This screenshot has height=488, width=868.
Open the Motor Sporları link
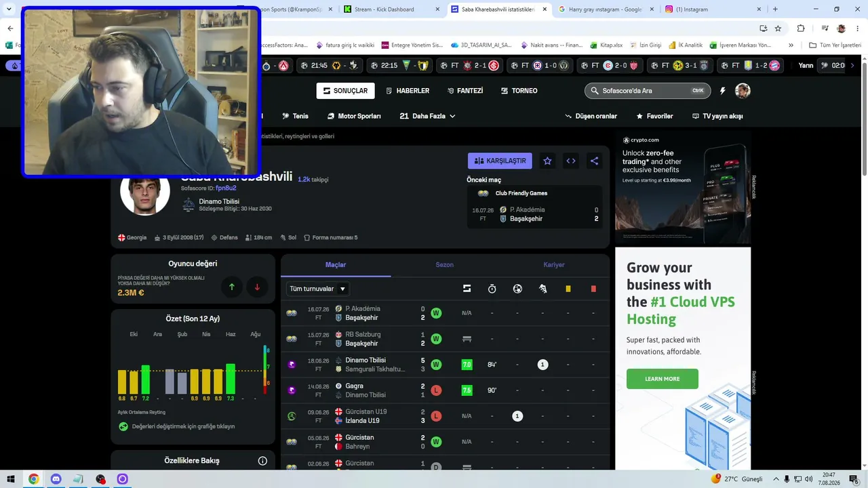pyautogui.click(x=354, y=116)
